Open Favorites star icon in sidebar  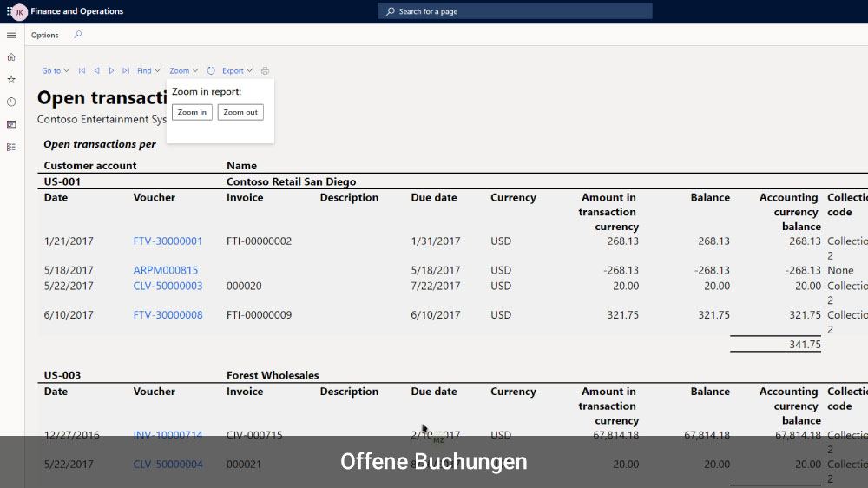(11, 80)
